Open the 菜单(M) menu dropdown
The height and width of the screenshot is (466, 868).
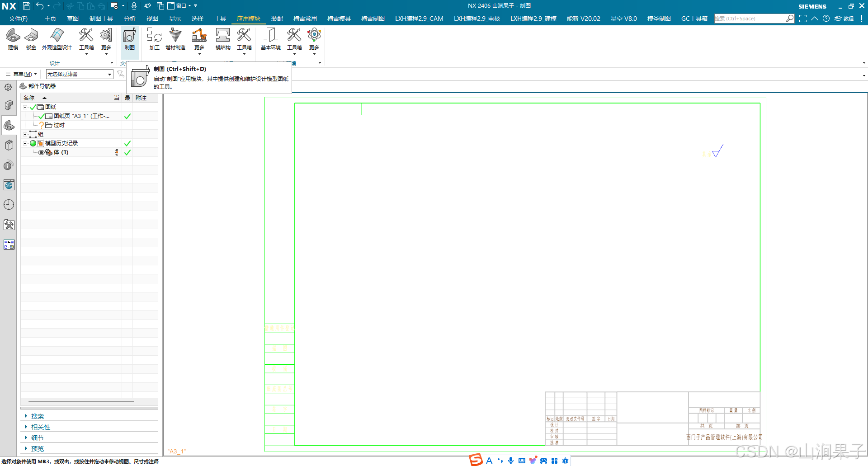21,74
